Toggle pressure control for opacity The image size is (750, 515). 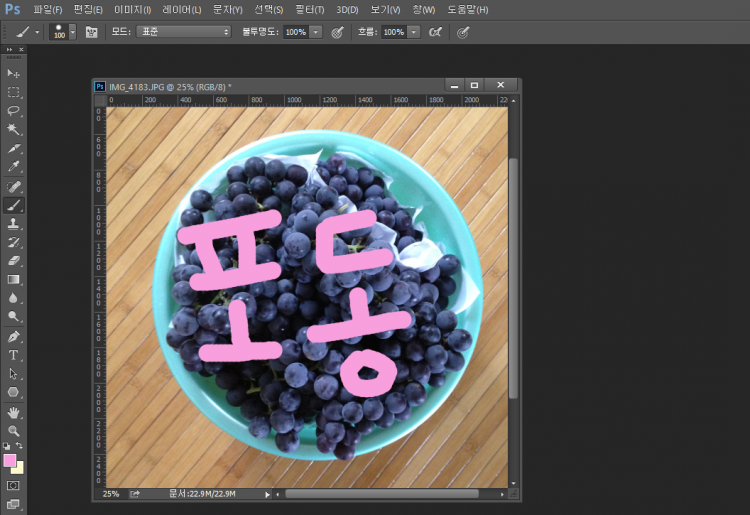(x=337, y=32)
